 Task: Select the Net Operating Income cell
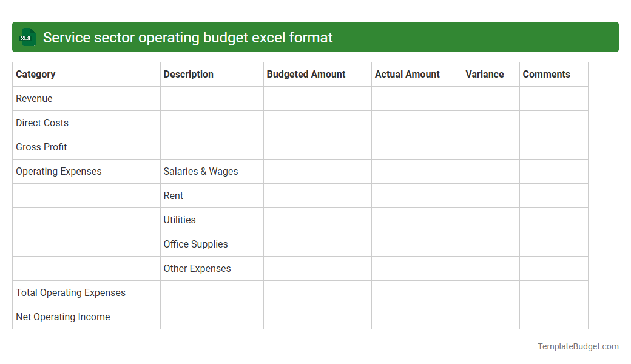pos(62,317)
